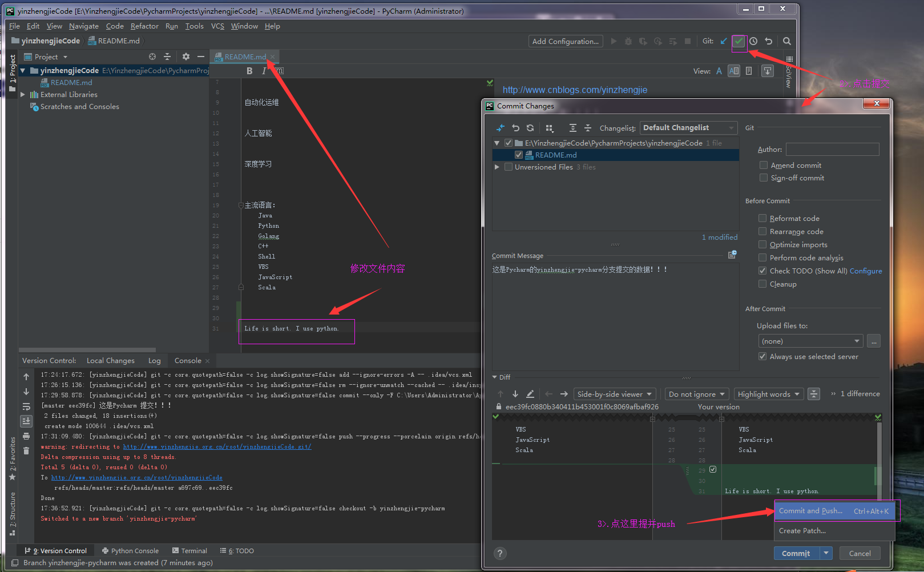Open Do not ignore dropdown

pos(696,394)
